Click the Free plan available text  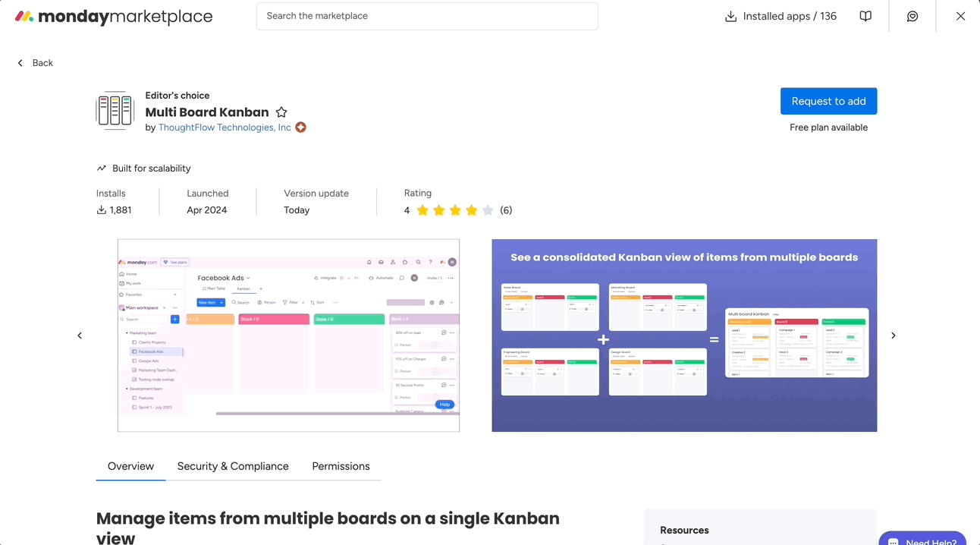click(x=828, y=128)
